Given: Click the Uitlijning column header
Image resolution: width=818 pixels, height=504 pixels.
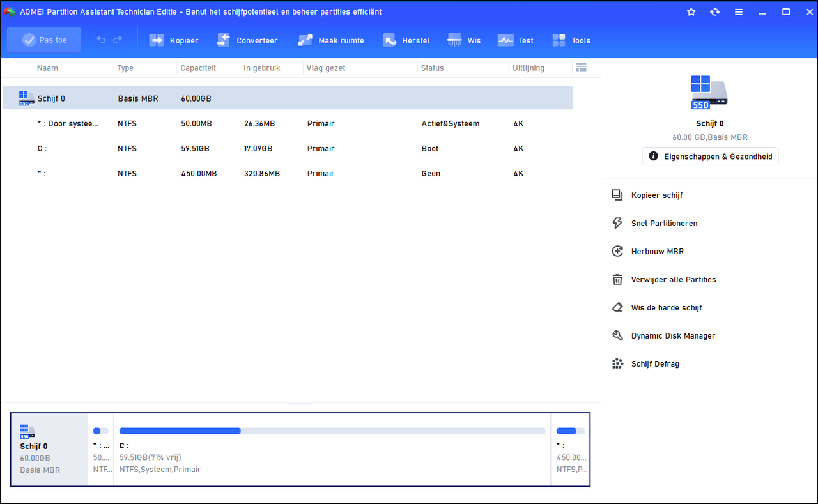Looking at the screenshot, I should 529,68.
